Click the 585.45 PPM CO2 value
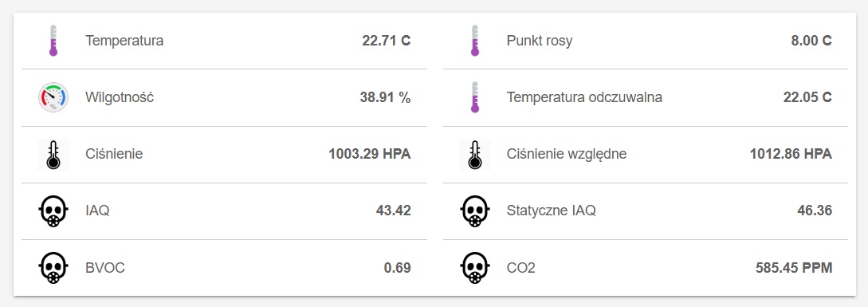Viewport: 868px width, 307px height. click(x=794, y=268)
